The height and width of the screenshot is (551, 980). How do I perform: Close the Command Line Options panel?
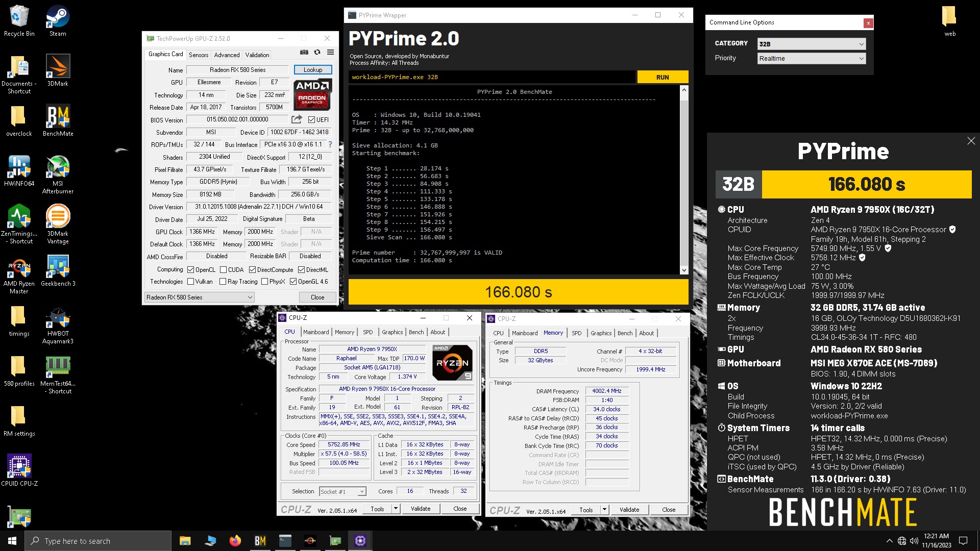click(868, 23)
